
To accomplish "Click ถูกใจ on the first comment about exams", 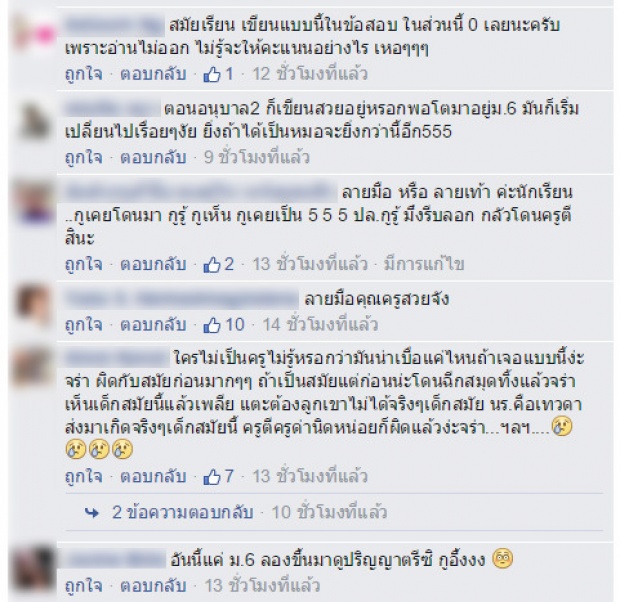I will point(84,74).
